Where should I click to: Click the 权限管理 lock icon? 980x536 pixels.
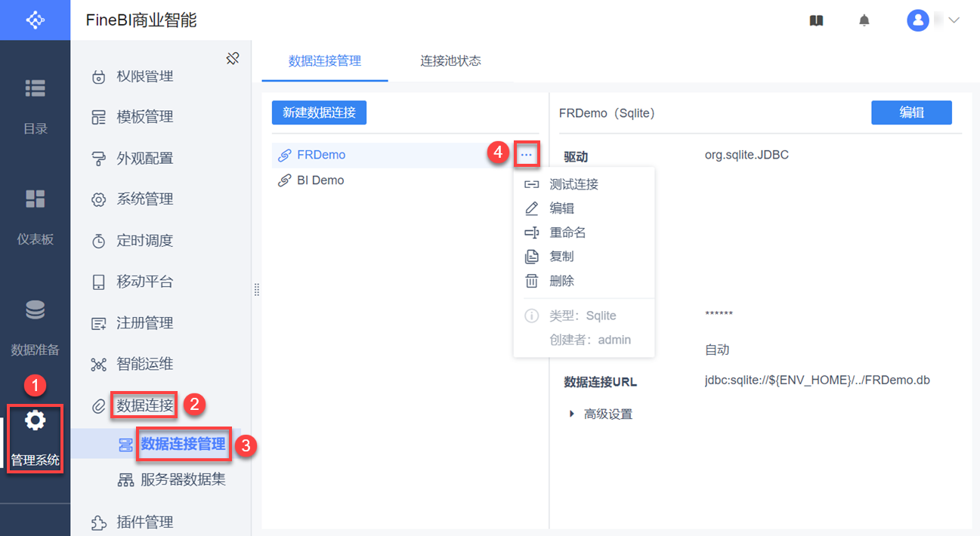[98, 77]
